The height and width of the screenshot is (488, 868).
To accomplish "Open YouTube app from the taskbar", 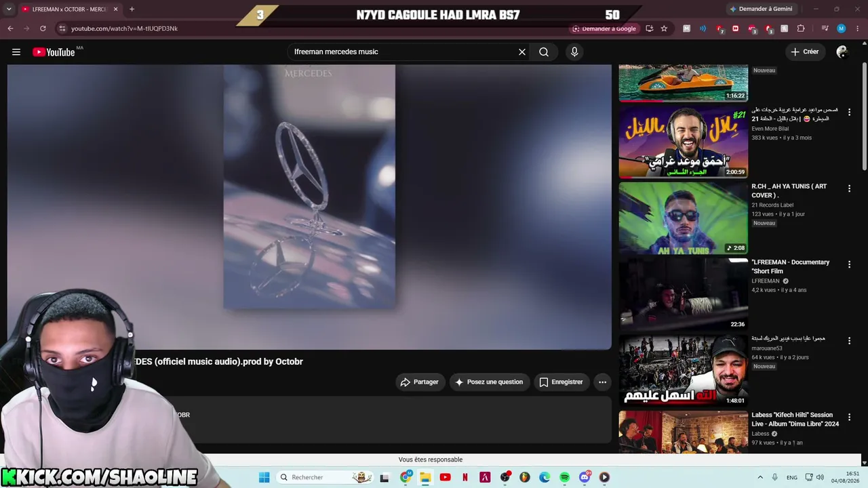I will click(x=445, y=477).
